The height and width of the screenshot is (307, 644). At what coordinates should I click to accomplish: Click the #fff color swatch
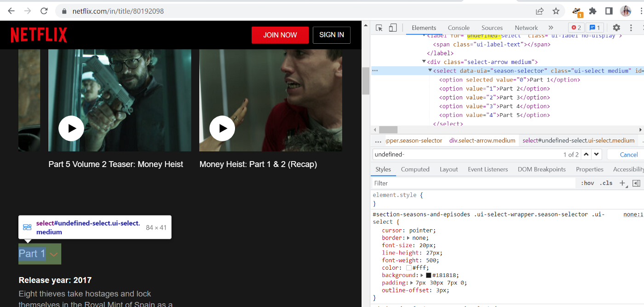408,268
